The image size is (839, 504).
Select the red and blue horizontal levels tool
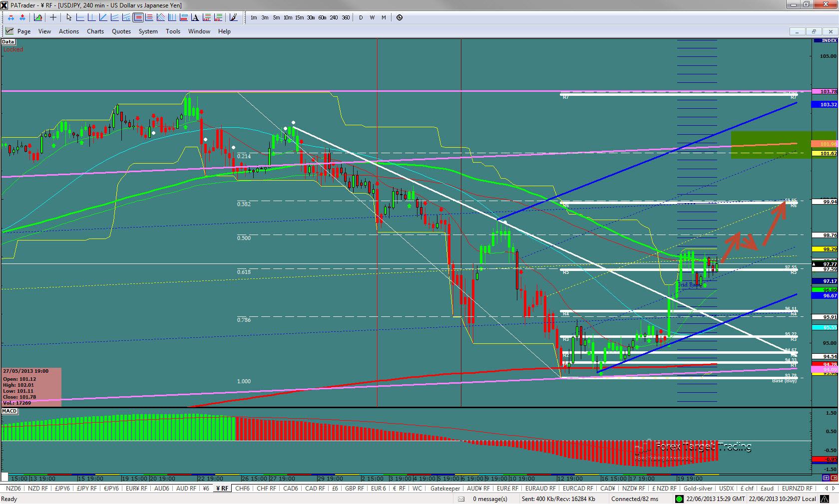tap(149, 17)
